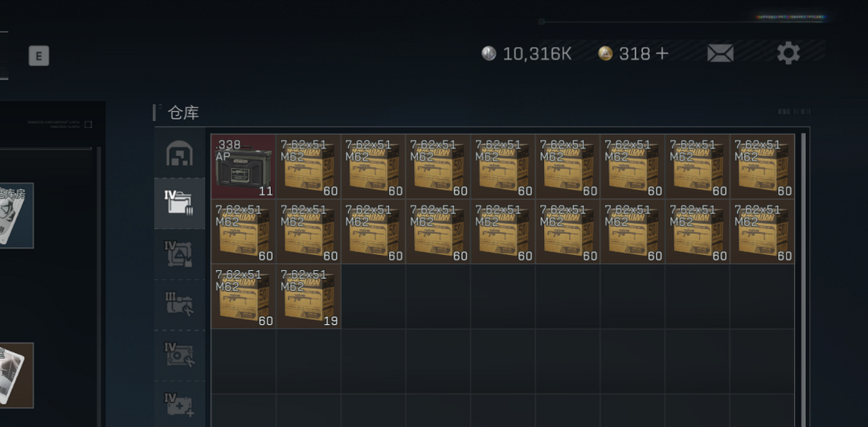Open the main warehouse storage tab icon
868x427 pixels.
point(179,153)
